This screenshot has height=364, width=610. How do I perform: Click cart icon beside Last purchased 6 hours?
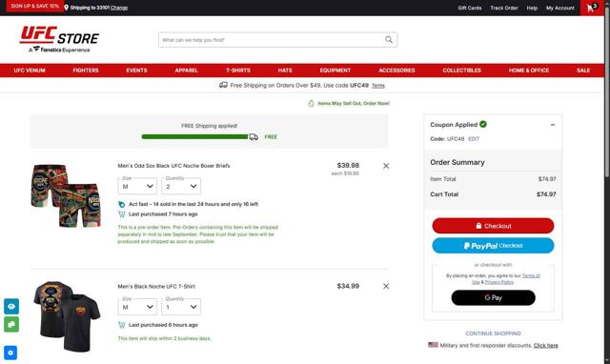122,325
